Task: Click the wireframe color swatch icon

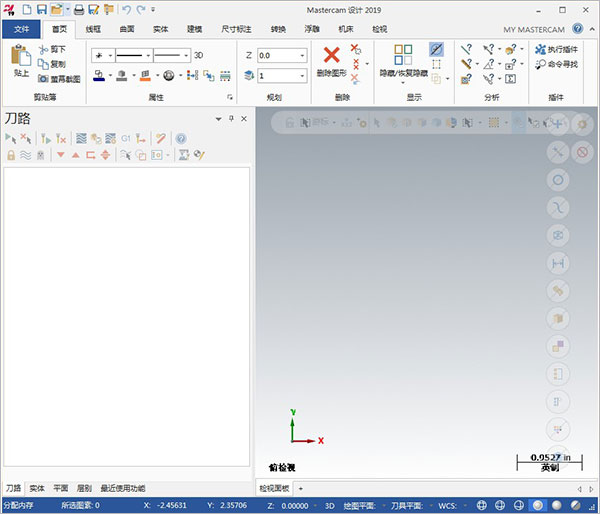Action: pos(99,76)
